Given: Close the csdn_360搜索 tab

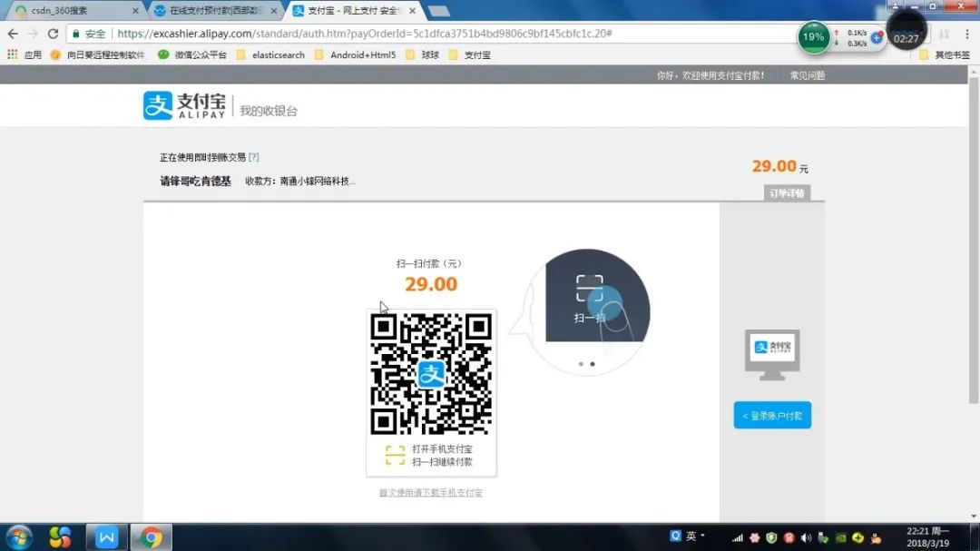Looking at the screenshot, I should click(x=135, y=11).
